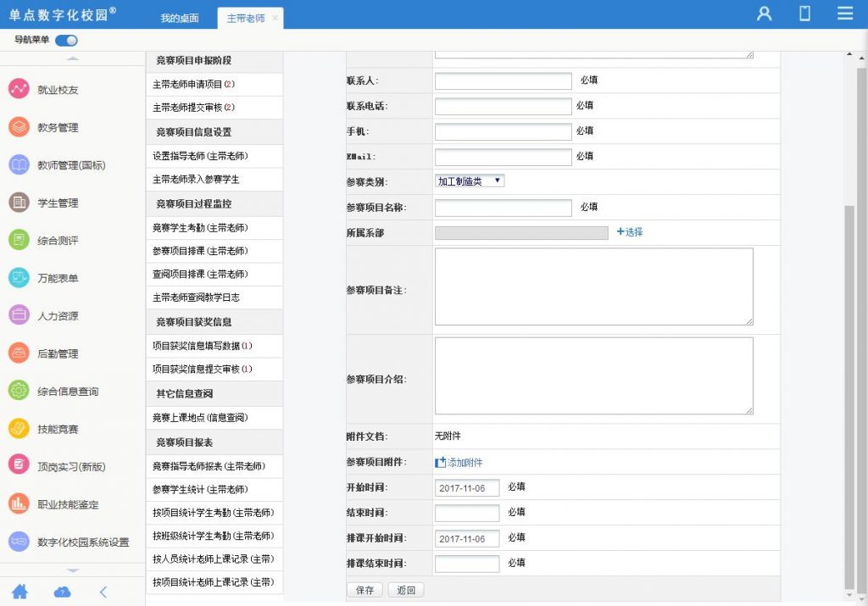Screen dimensions: 868x606
Task: Click the home icon in bottom bar
Action: coord(20,592)
